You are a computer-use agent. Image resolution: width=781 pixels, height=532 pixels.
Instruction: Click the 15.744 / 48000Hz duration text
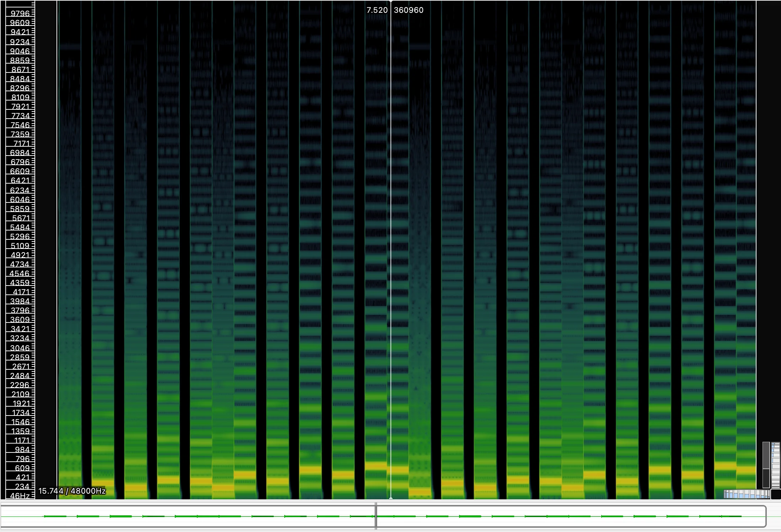pyautogui.click(x=72, y=491)
